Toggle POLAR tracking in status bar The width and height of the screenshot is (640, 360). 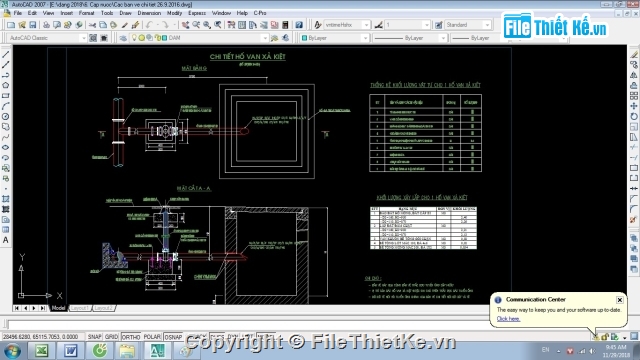point(152,337)
